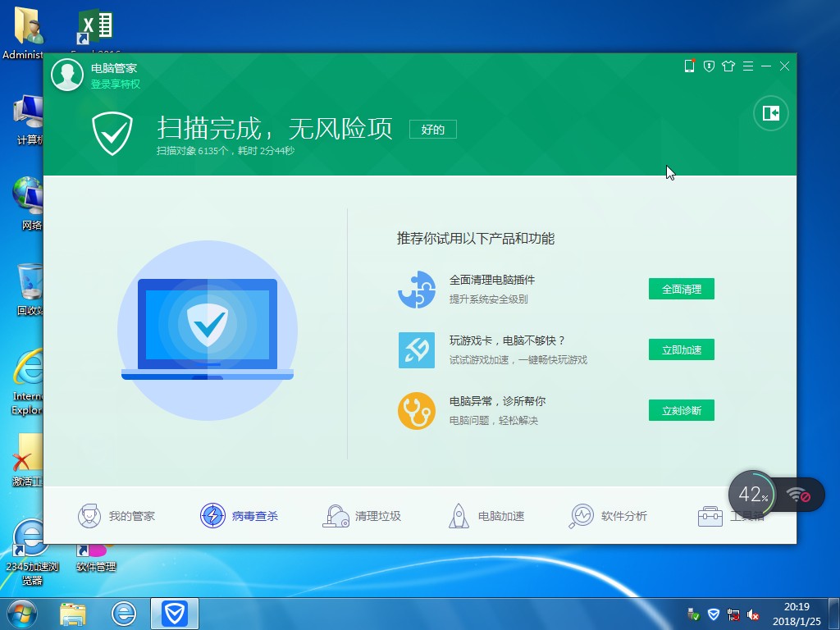Viewport: 840px width, 630px height.
Task: Switch to 电脑加速 tab
Action: (x=486, y=516)
